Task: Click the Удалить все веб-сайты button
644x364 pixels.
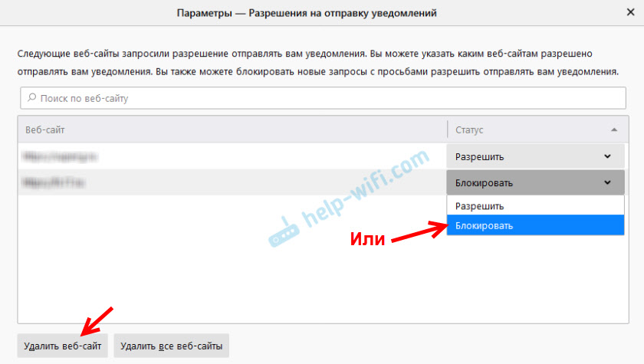Action: (x=171, y=346)
